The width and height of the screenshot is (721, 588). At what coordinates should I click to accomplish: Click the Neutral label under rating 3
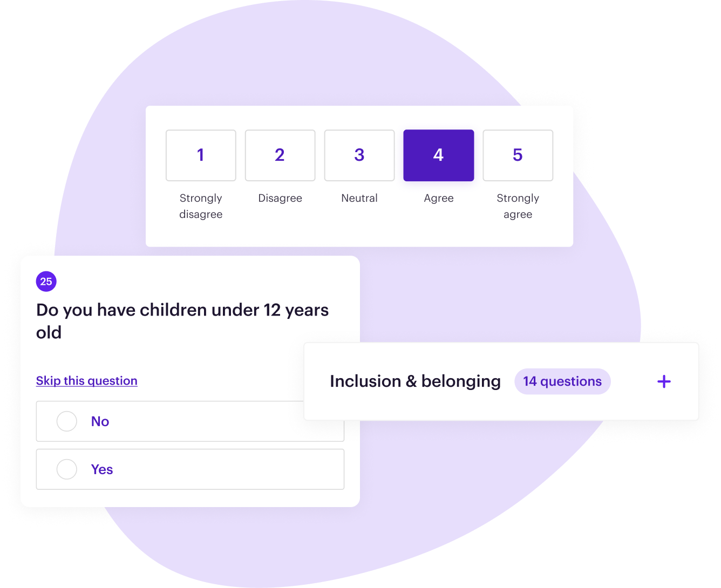coord(359,198)
